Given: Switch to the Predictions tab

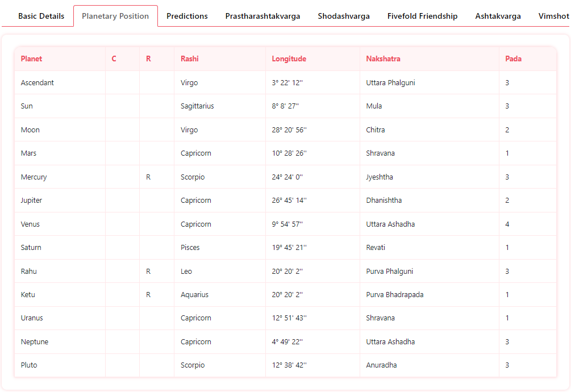Looking at the screenshot, I should click(x=187, y=16).
